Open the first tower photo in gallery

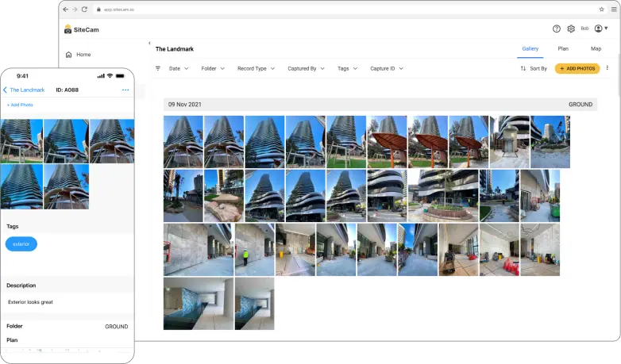(183, 142)
